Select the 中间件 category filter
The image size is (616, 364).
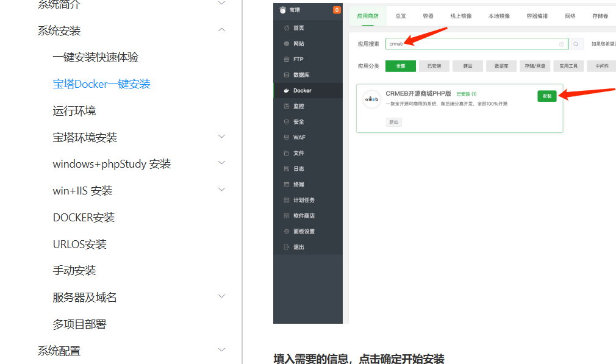pos(602,66)
